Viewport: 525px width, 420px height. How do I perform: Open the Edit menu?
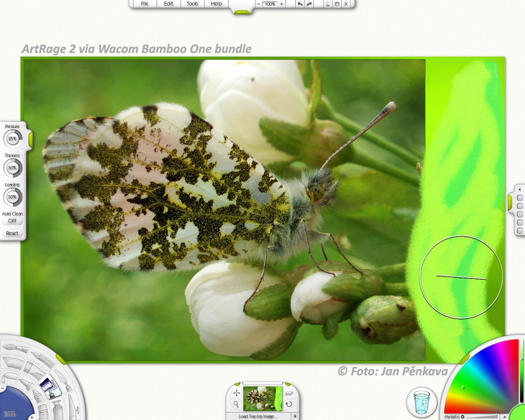coord(168,4)
